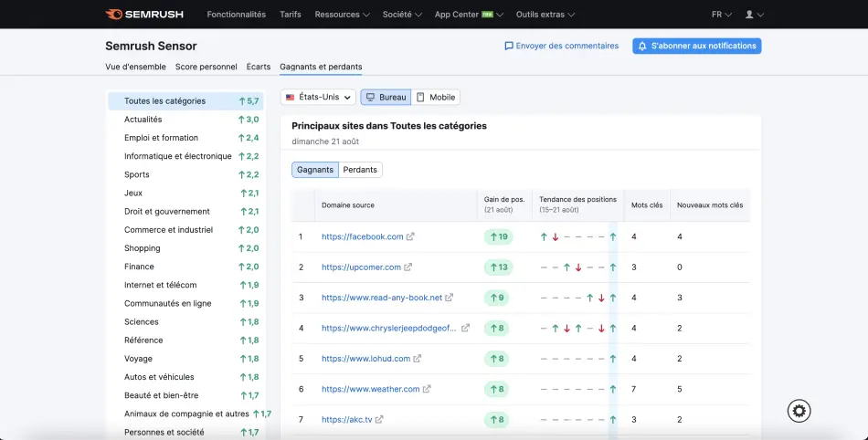Screen dimensions: 868x440
Task: Click the Tendance des positions column header
Action: click(578, 204)
